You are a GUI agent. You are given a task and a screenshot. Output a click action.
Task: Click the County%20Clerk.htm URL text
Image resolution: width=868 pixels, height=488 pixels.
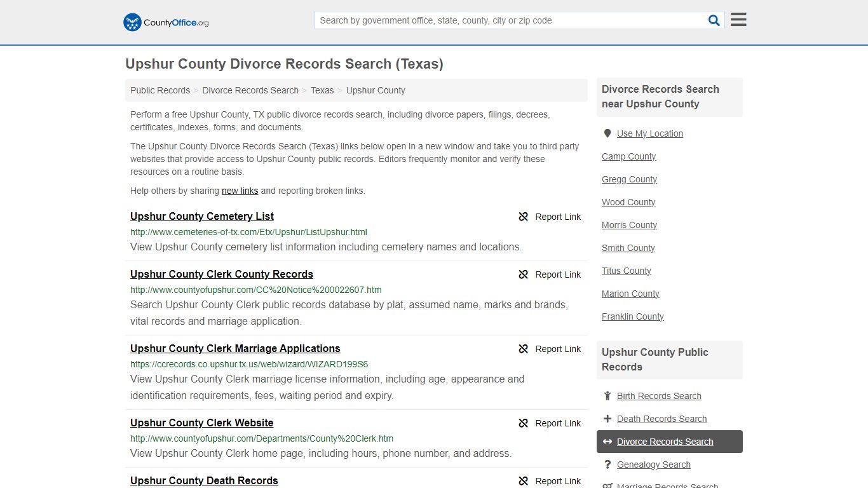[262, 438]
